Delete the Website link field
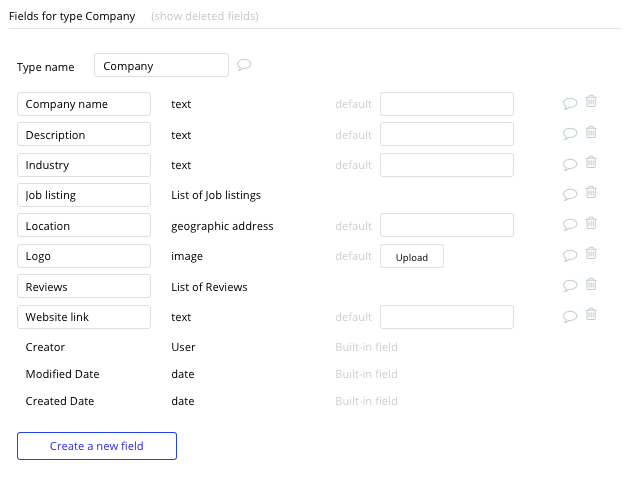 [591, 314]
